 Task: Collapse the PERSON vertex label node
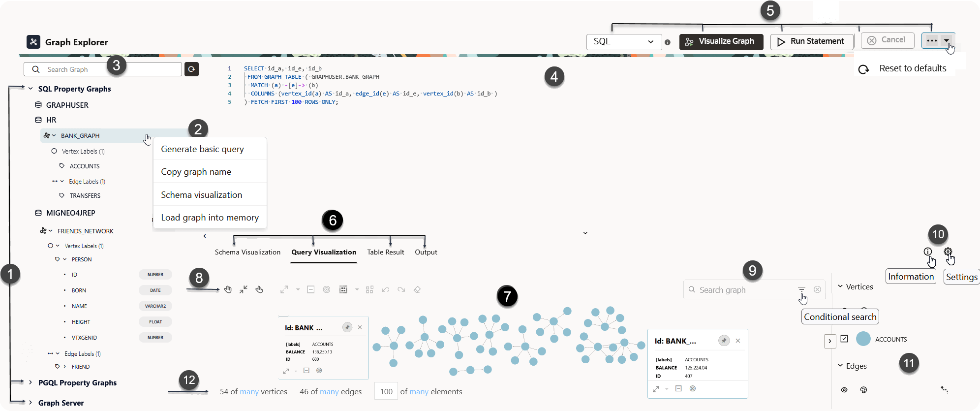point(64,259)
